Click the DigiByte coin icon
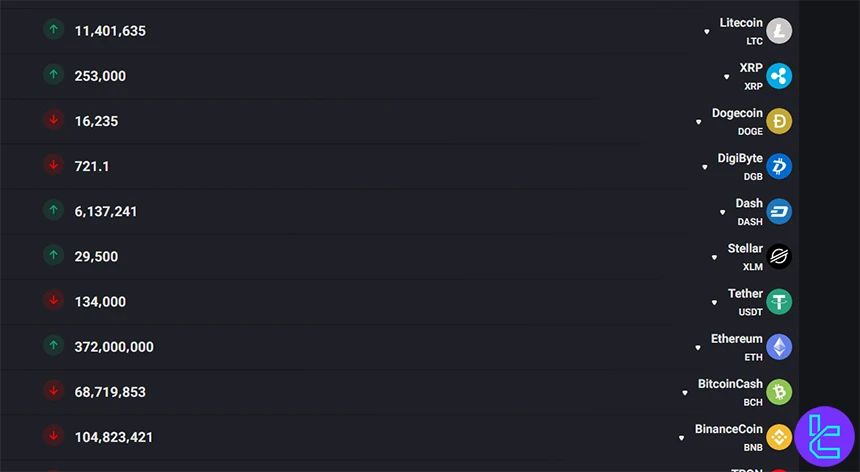Viewport: 860px width, 472px height. [779, 166]
